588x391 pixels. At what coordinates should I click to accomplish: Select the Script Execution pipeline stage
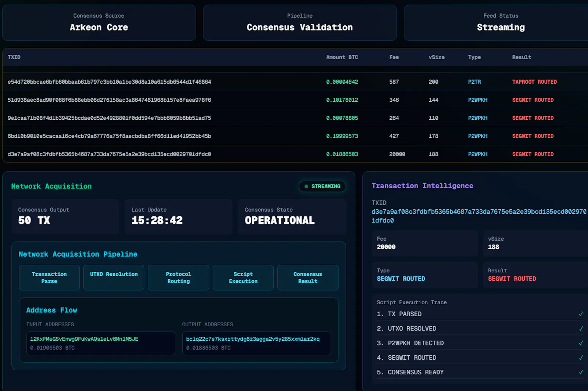243,278
